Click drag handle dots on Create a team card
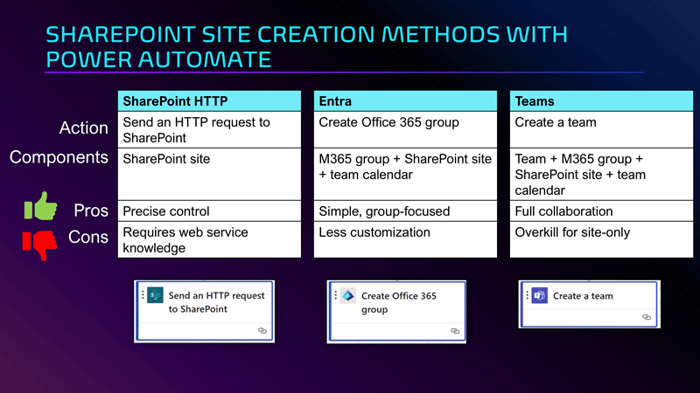The image size is (700, 393). coord(527,295)
